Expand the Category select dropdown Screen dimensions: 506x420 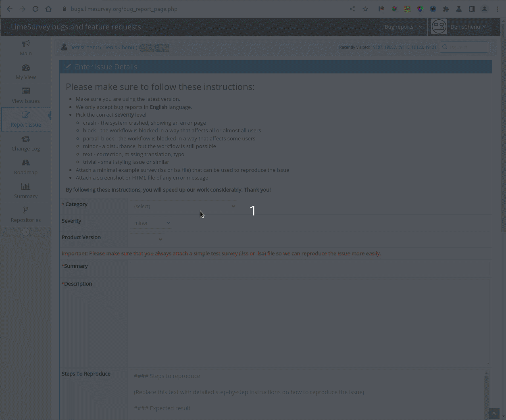coord(183,206)
